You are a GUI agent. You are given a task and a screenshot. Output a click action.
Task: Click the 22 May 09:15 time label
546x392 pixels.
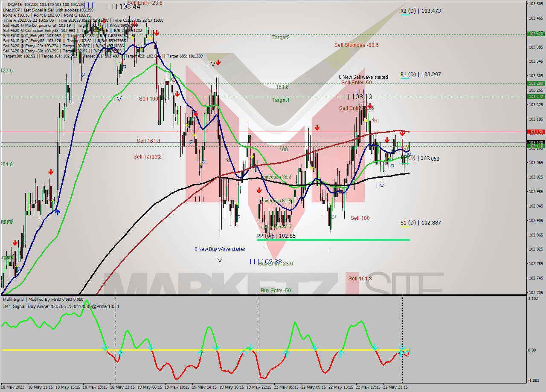314,387
